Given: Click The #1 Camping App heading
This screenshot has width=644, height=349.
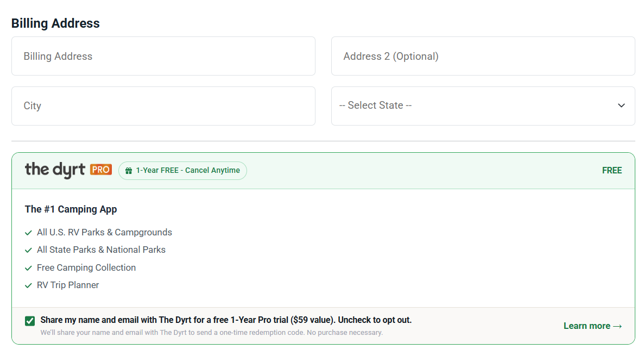Looking at the screenshot, I should tap(71, 209).
